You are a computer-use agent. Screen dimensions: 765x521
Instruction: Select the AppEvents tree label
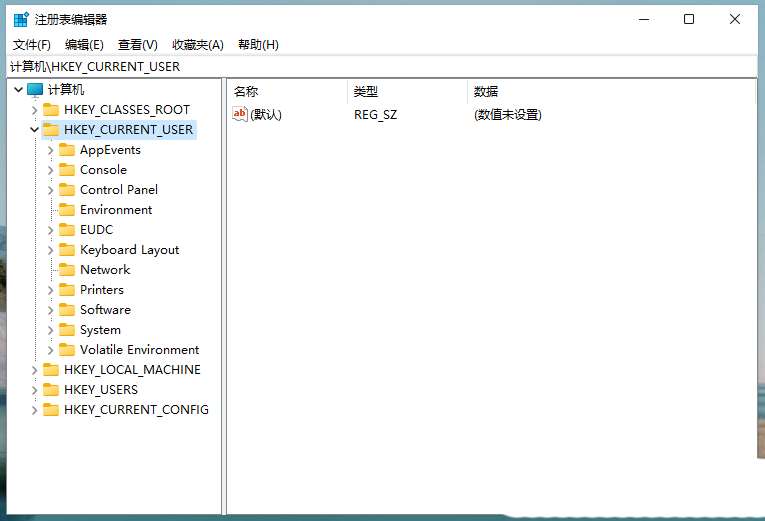point(110,150)
